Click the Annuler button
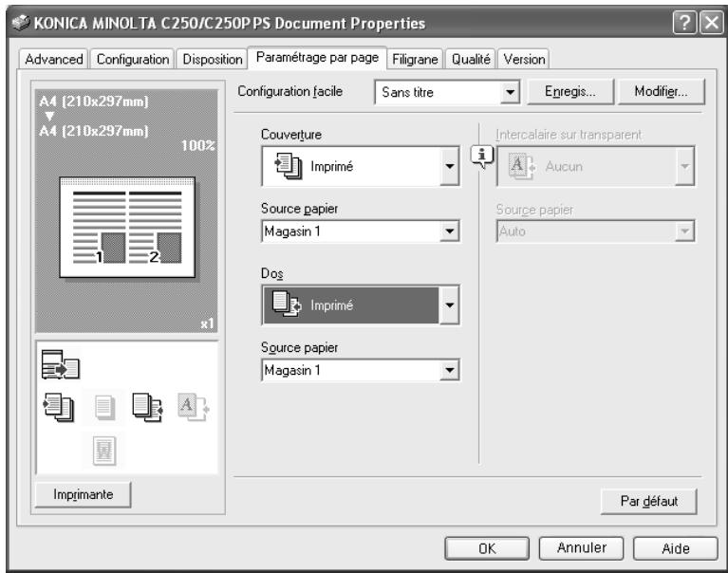Image resolution: width=728 pixels, height=573 pixels. pos(581,548)
